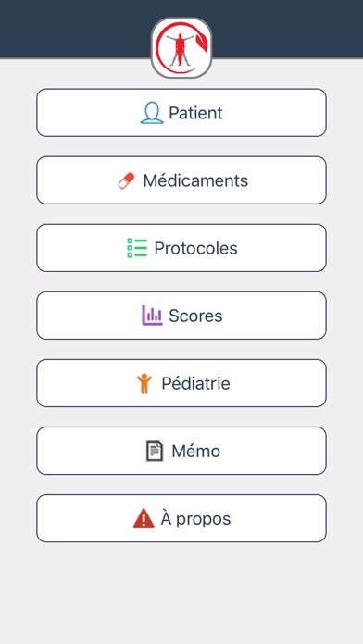This screenshot has width=363, height=644.
Task: Tap the 'Pédiatrie' text label
Action: [x=195, y=383]
